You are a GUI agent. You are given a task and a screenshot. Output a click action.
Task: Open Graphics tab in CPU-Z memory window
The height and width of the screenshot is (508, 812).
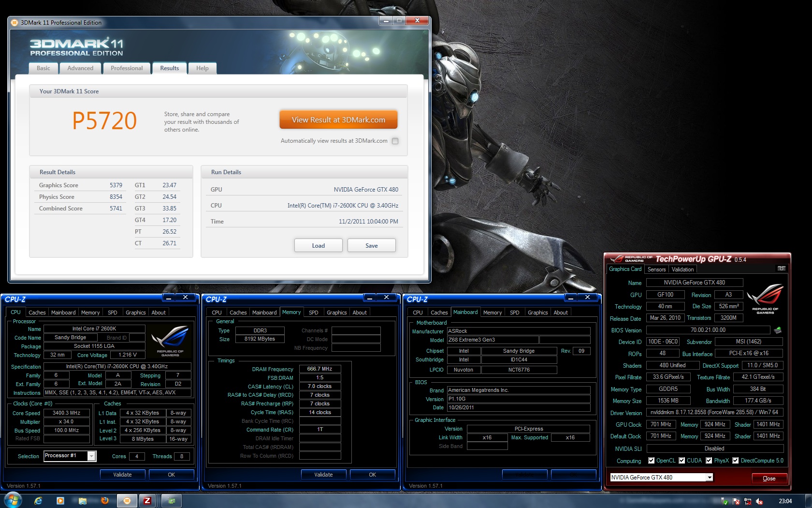point(336,313)
